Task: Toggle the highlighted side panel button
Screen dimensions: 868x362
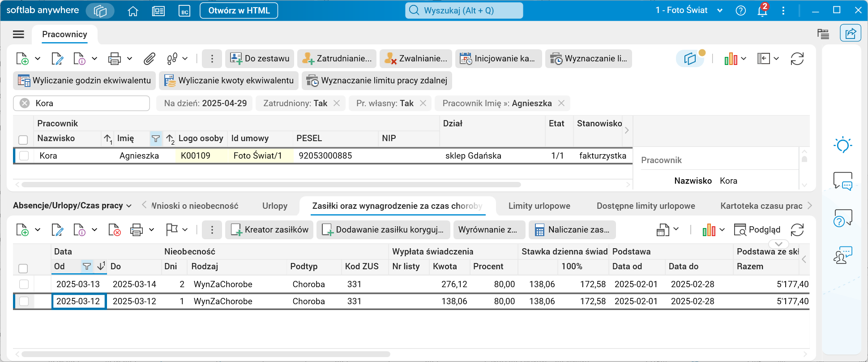Action: (x=690, y=59)
